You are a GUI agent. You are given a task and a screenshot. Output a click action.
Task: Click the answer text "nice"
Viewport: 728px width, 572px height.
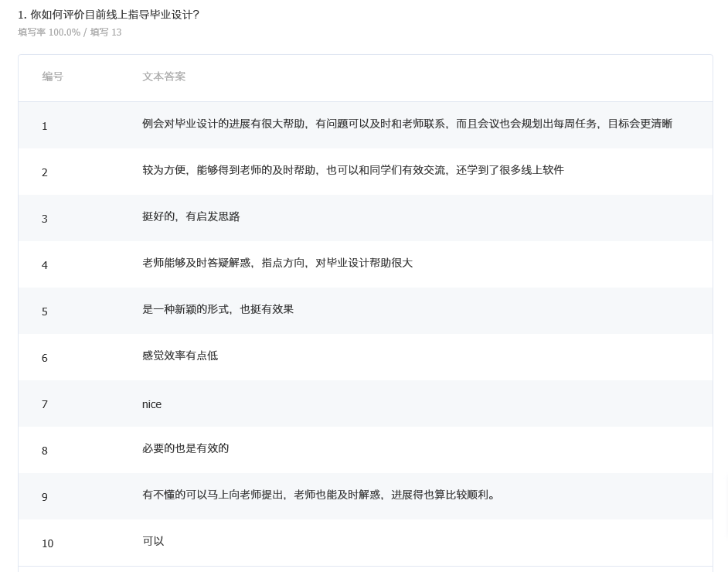(151, 404)
